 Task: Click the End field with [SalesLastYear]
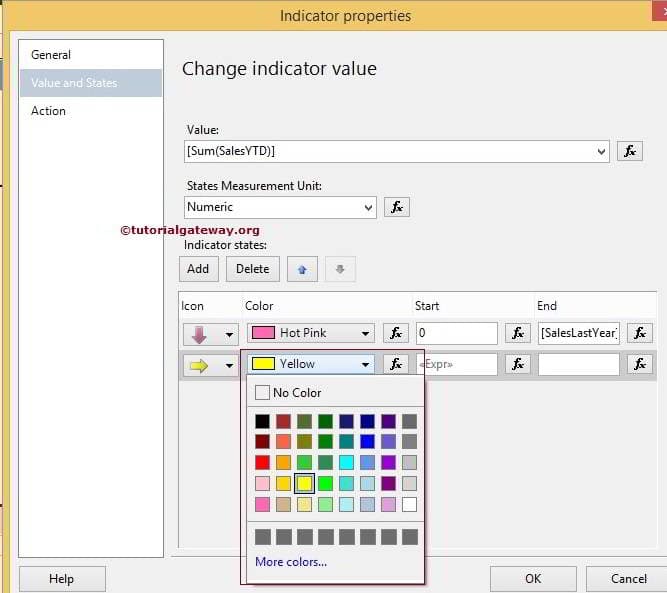pyautogui.click(x=579, y=333)
